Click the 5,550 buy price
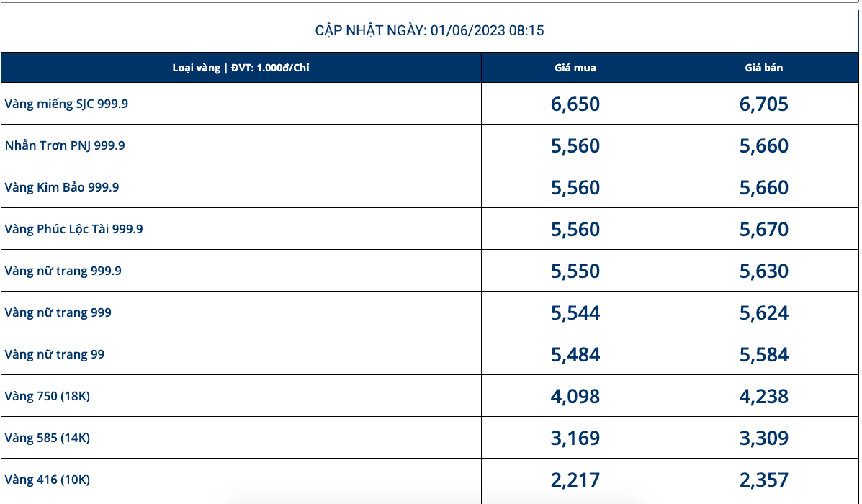 575,271
